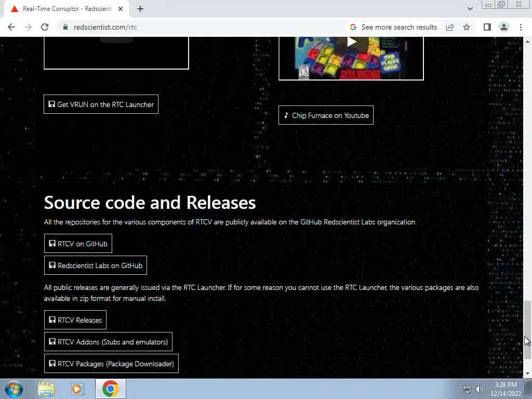Expand the tab search dropdown arrow
Screen dimensions: 532x399
470,9
